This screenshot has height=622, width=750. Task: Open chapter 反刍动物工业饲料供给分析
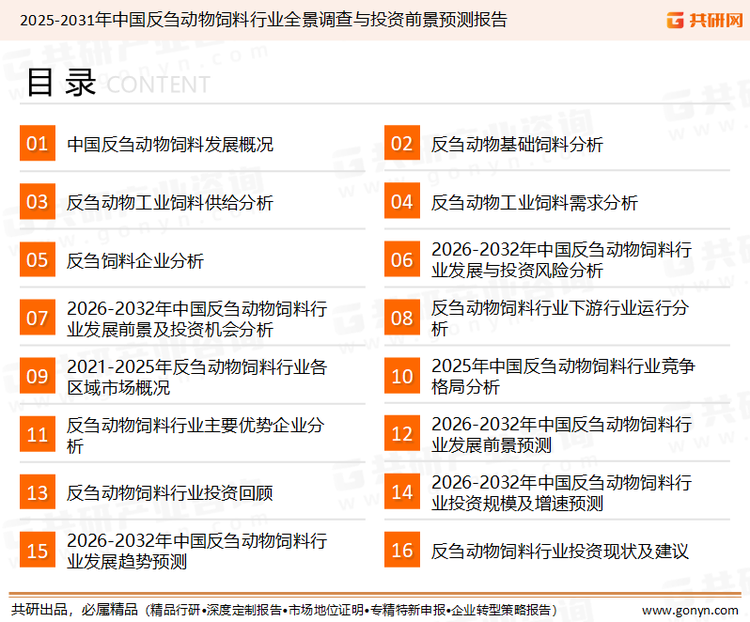(170, 202)
